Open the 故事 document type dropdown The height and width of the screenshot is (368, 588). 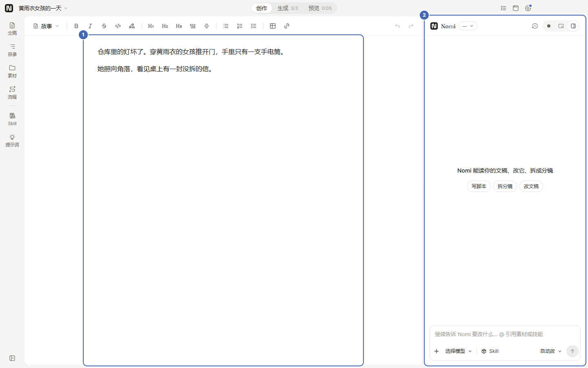[x=46, y=26]
